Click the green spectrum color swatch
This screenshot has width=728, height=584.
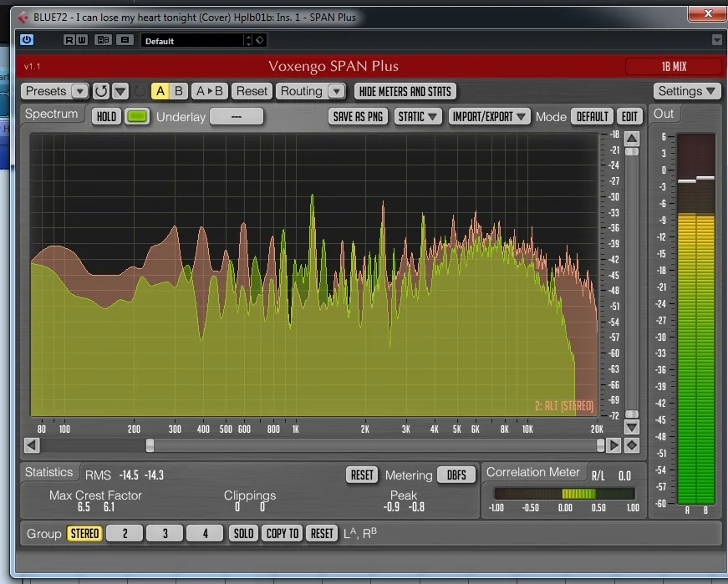tap(136, 116)
